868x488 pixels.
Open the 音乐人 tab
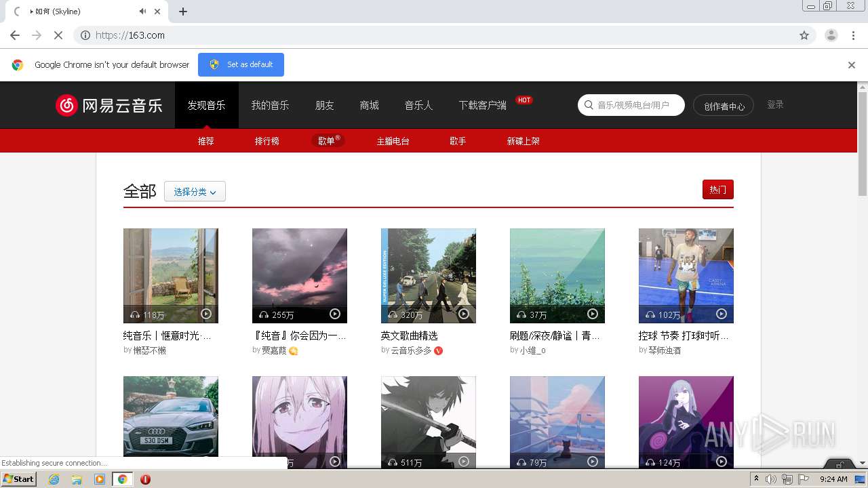[x=418, y=105]
